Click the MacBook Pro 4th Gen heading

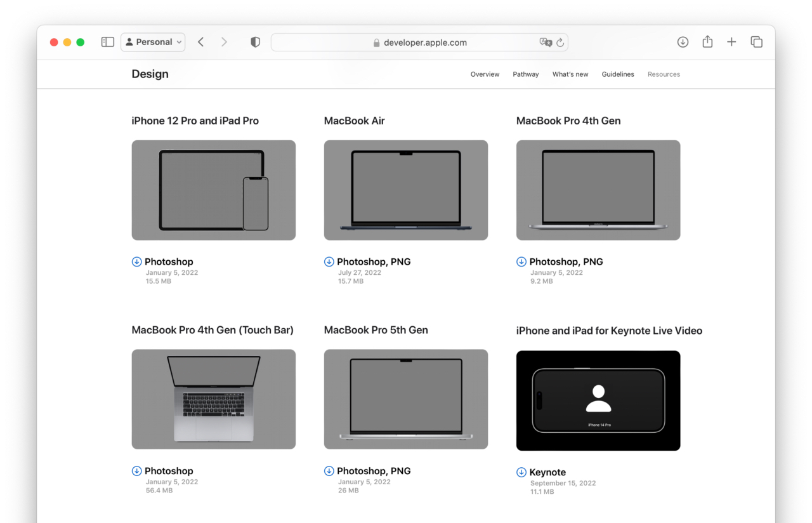[568, 121]
